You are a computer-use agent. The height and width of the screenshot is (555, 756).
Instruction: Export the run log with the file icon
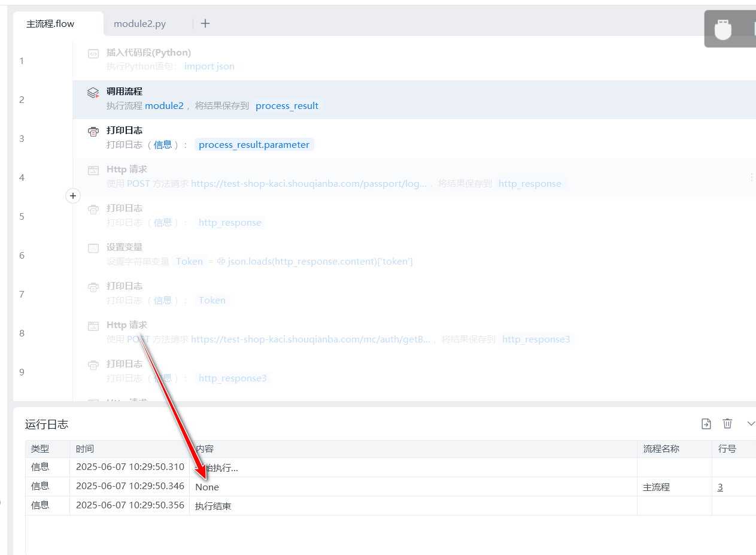[706, 424]
